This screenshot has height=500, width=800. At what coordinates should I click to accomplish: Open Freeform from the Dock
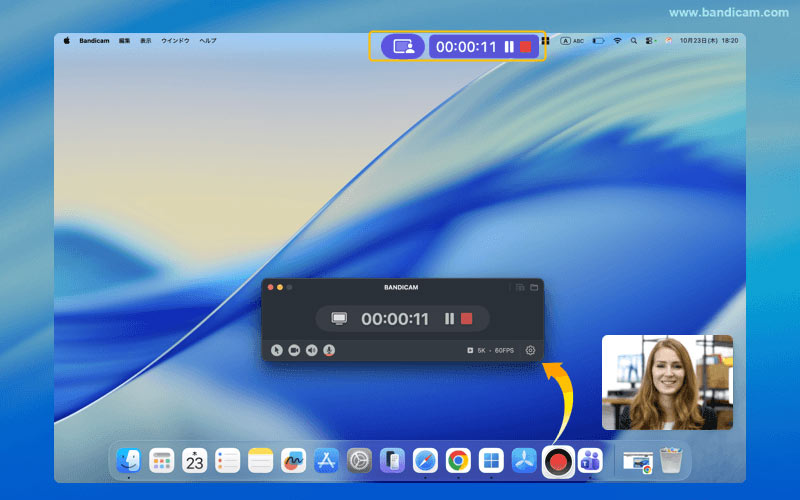[293, 461]
